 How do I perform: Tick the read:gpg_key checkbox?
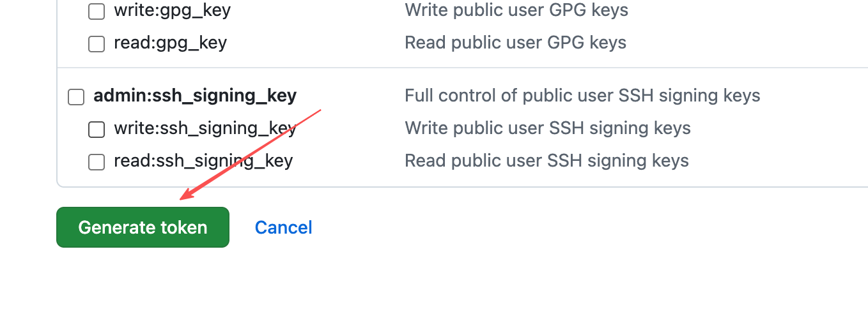click(97, 43)
